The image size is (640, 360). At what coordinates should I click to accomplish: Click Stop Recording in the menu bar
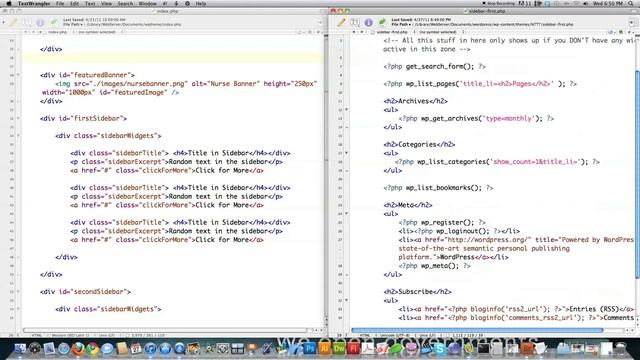click(498, 3)
